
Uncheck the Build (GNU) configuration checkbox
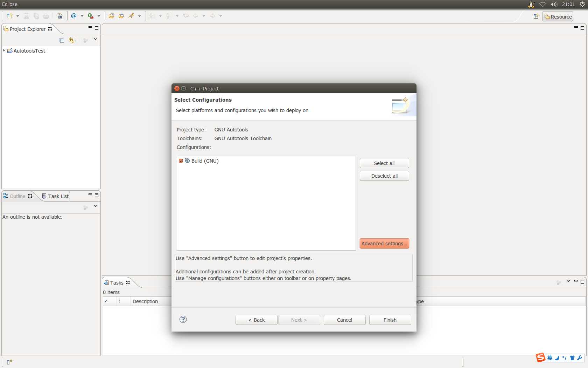[x=181, y=161]
